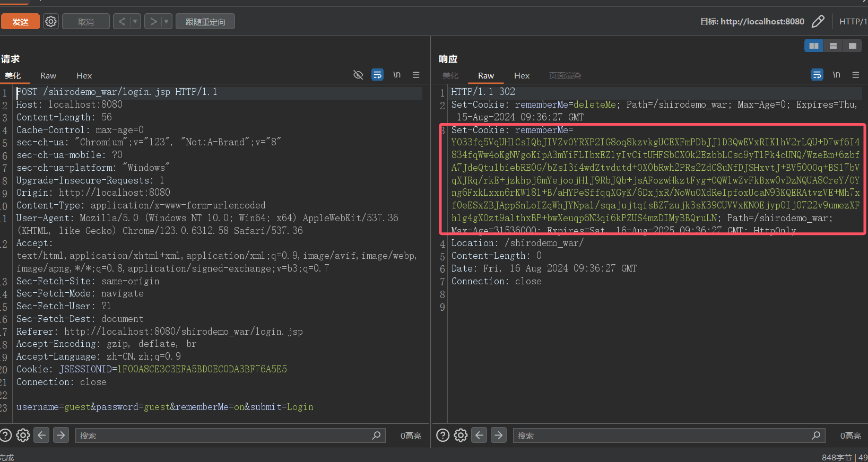Select the request 美化 pretty tab

click(13, 76)
